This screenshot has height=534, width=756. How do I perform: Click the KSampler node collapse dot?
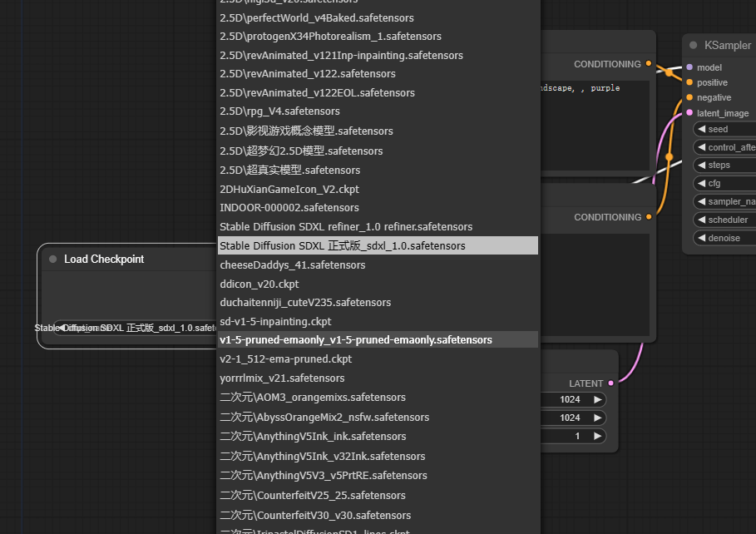pos(694,46)
